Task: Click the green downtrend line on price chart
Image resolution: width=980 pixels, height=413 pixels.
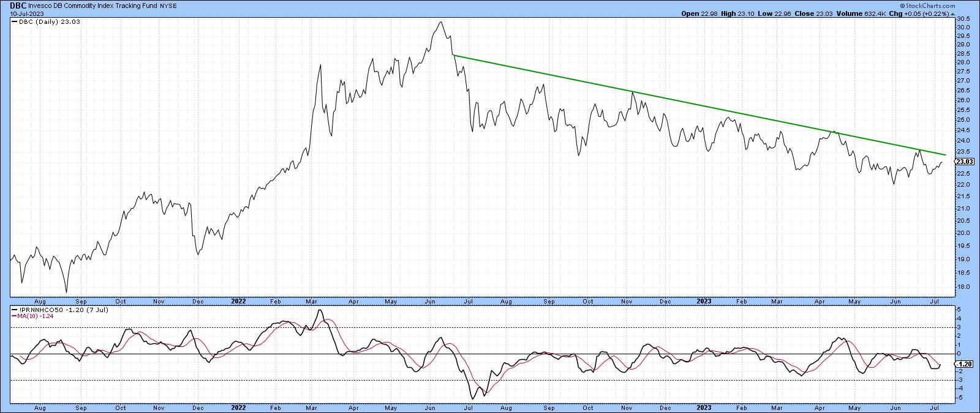Action: coord(698,105)
